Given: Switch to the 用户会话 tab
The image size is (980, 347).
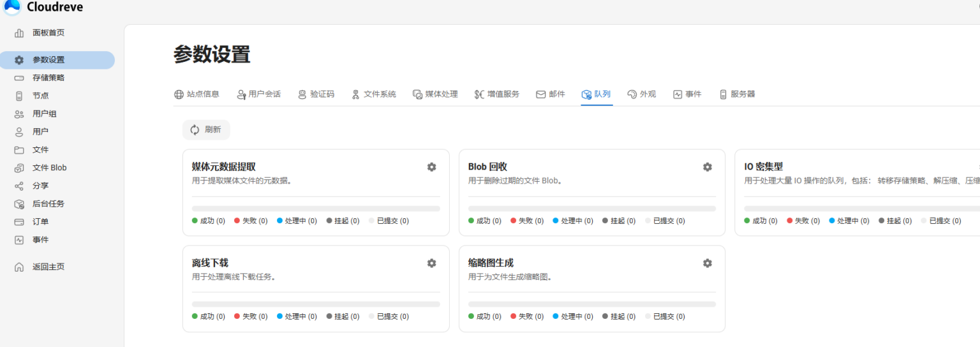Looking at the screenshot, I should click(x=258, y=94).
